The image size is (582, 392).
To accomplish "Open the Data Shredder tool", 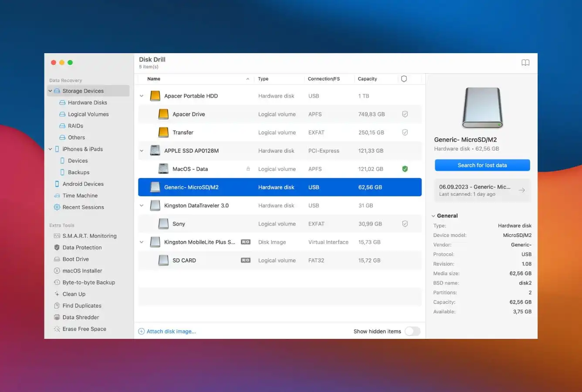I will click(76, 318).
